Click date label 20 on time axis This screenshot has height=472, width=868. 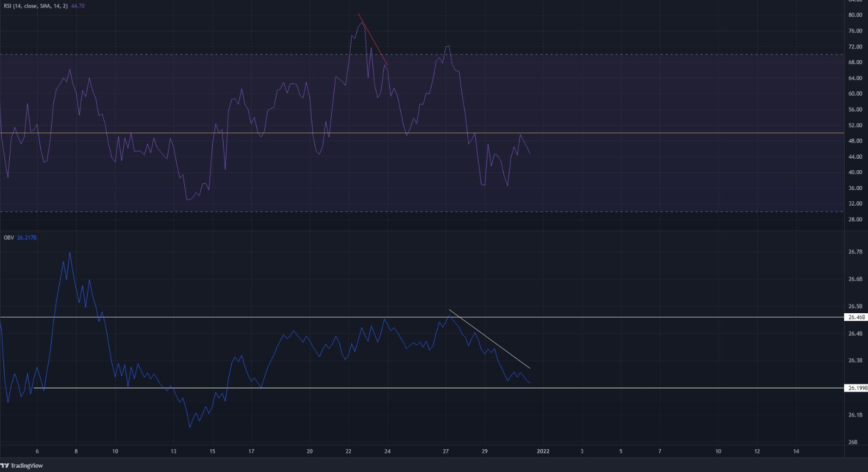tap(309, 451)
